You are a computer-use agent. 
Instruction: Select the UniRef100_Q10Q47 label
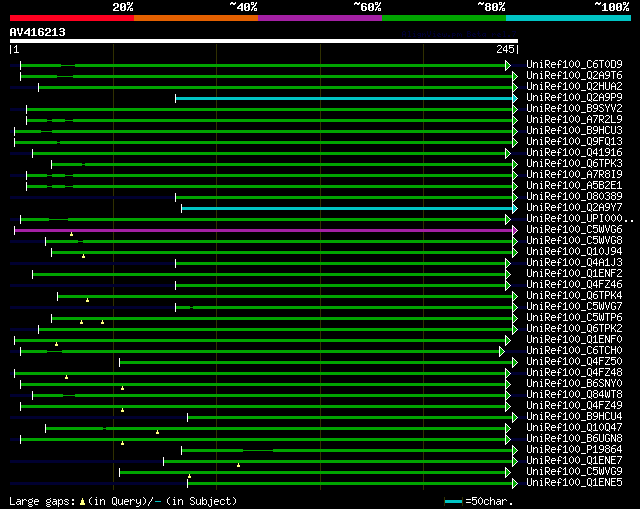coord(574,428)
